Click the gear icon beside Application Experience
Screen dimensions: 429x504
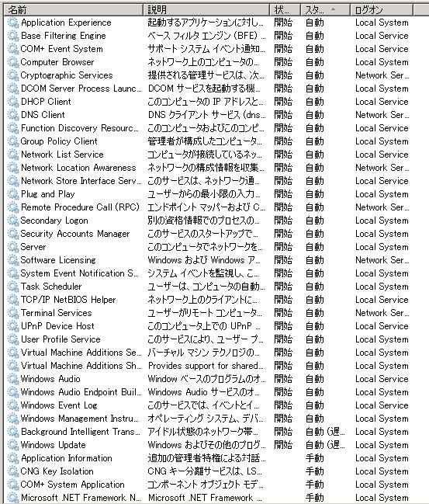tap(13, 23)
